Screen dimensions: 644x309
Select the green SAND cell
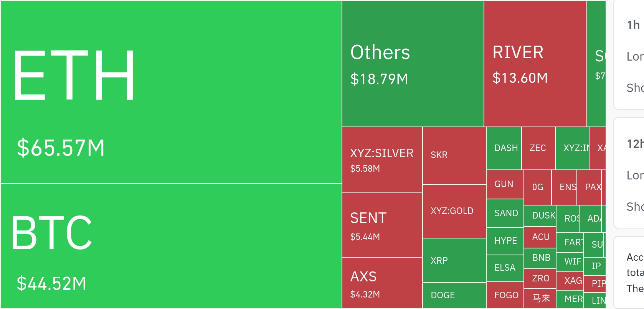(505, 213)
